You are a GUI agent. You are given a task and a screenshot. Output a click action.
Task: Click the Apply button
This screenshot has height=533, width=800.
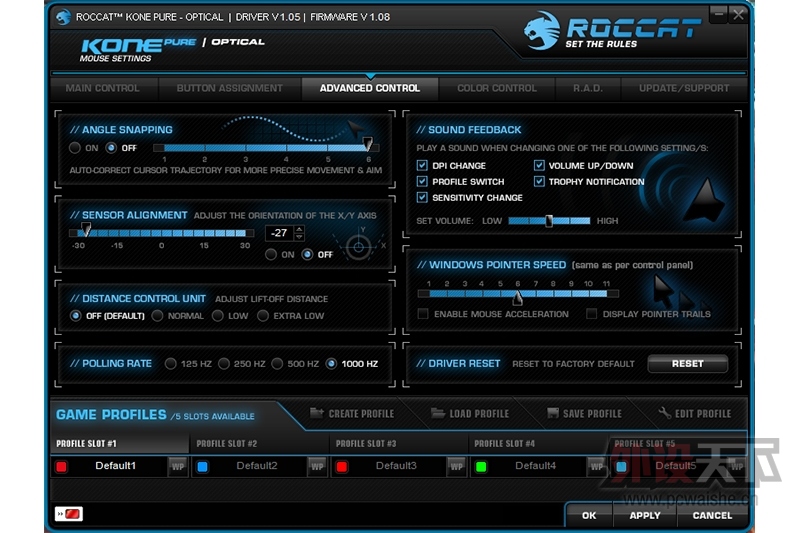click(x=645, y=515)
